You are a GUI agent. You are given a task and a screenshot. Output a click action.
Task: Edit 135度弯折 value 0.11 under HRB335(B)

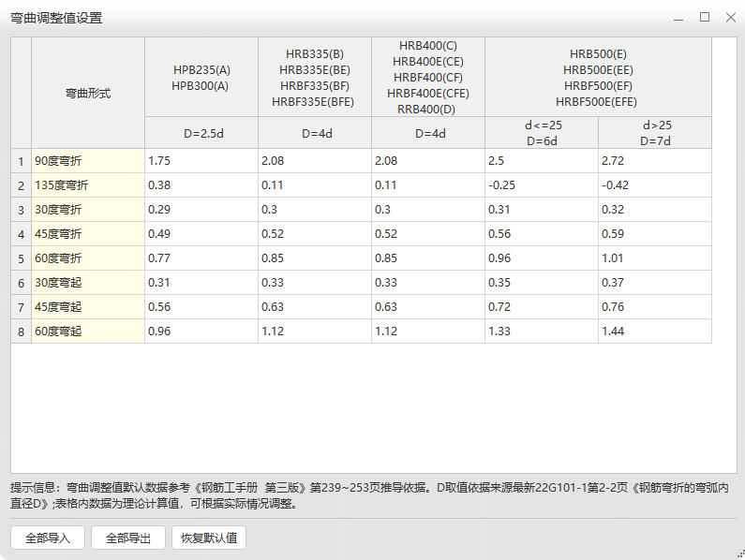315,185
